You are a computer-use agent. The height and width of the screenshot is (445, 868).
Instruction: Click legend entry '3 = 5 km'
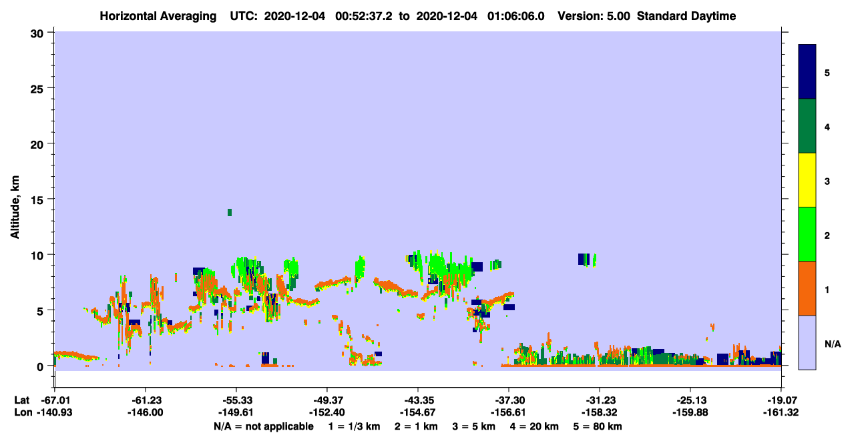tap(474, 426)
